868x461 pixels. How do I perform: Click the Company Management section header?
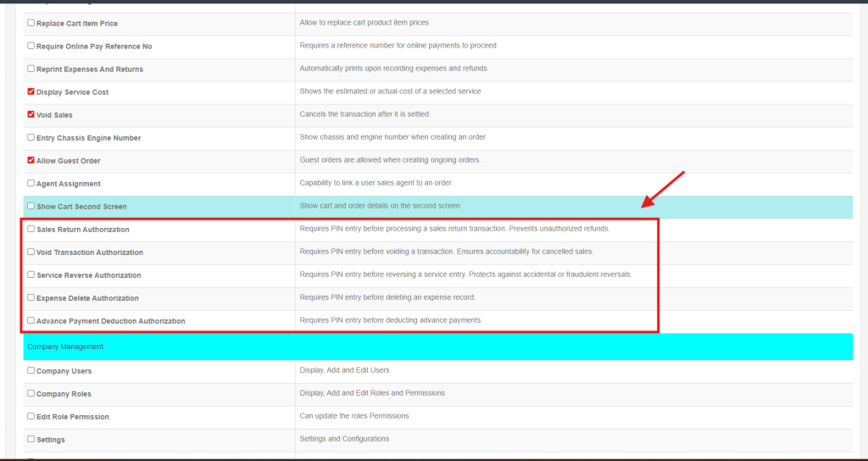(65, 347)
